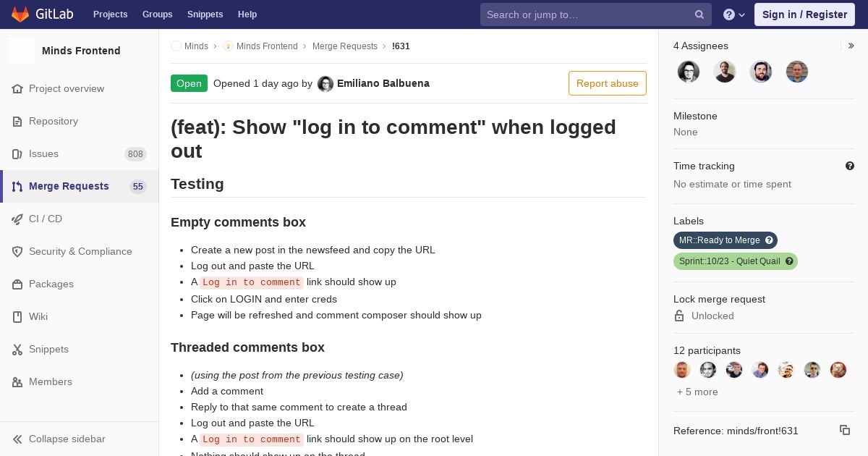Click the last participant avatar in row

(838, 370)
